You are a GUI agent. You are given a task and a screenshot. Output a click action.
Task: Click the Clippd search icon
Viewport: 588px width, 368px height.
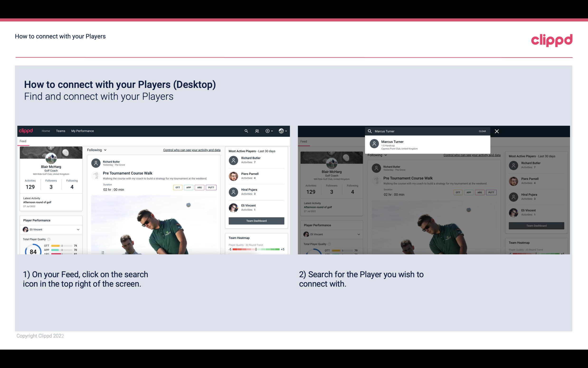pos(246,131)
